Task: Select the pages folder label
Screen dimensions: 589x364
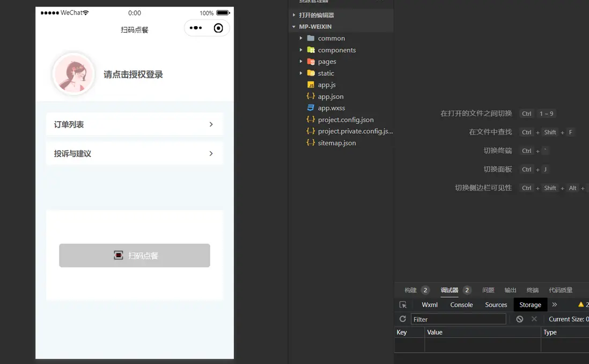Action: [327, 62]
